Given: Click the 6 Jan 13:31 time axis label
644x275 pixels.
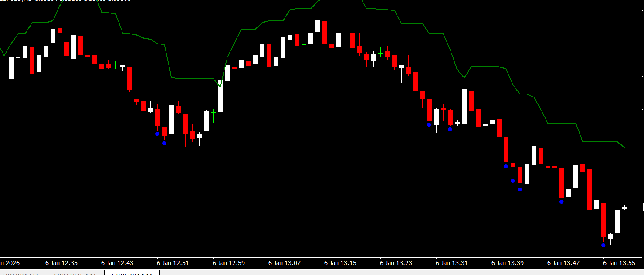Looking at the screenshot, I should pyautogui.click(x=452, y=263).
